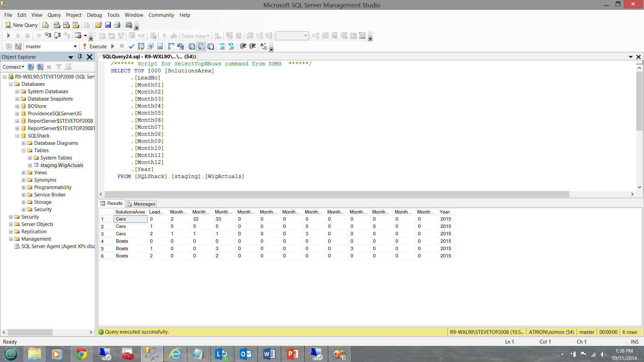Click the Execute button
The width and height of the screenshot is (644, 362).
pyautogui.click(x=95, y=47)
